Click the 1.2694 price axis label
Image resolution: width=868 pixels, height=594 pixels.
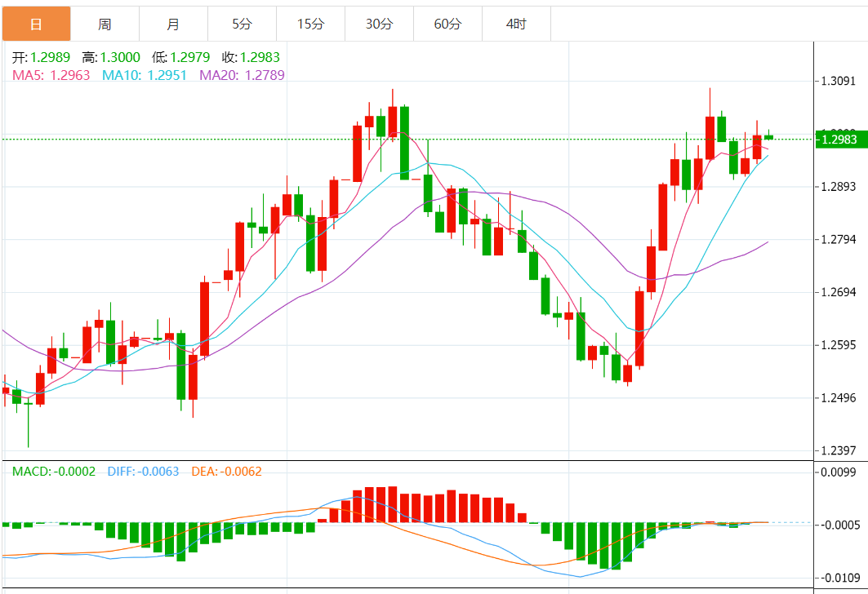[838, 293]
